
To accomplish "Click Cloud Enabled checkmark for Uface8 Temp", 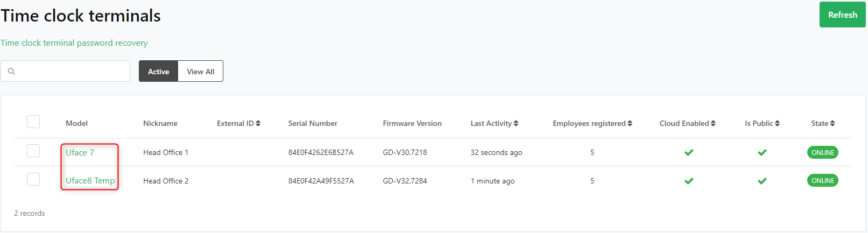I will pyautogui.click(x=688, y=181).
